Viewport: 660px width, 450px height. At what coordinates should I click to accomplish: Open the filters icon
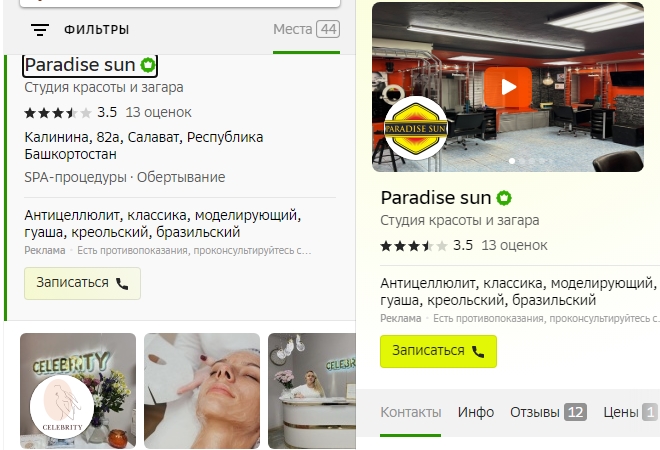tap(40, 29)
